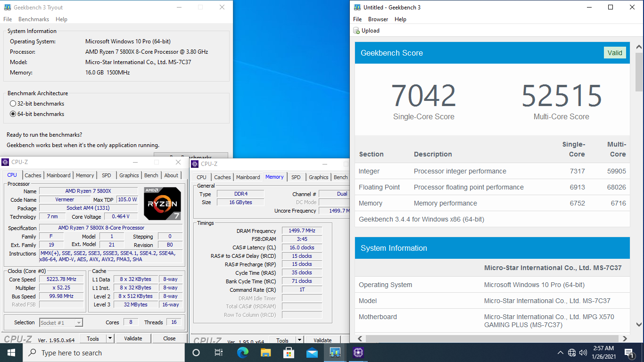Click horizontal scrollbar right arrow in Geekbench
Viewport: 644px width, 362px height.
click(x=625, y=338)
